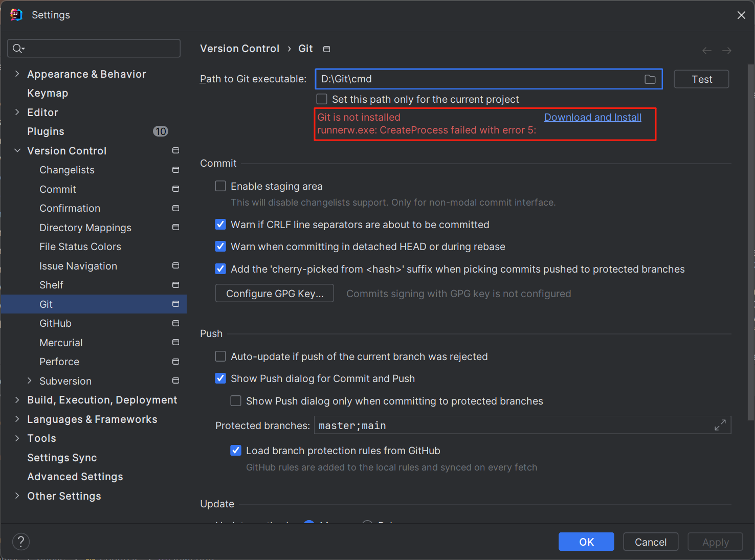Screen dimensions: 755x560
Task: Collapse the Version Control section
Action: [17, 150]
